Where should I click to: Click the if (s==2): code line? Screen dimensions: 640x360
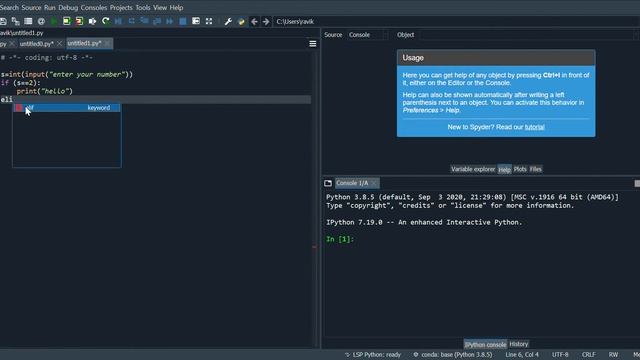pos(20,83)
